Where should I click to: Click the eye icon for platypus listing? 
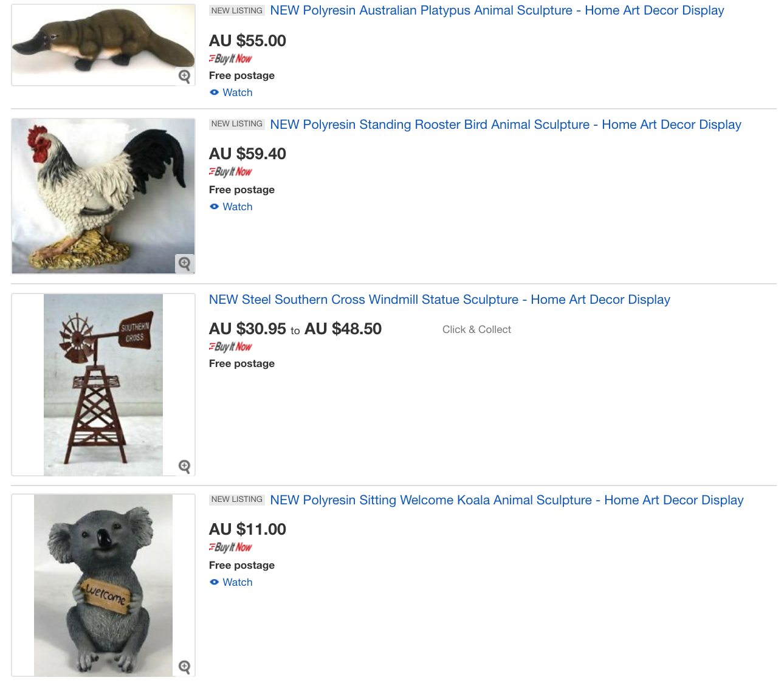point(214,92)
